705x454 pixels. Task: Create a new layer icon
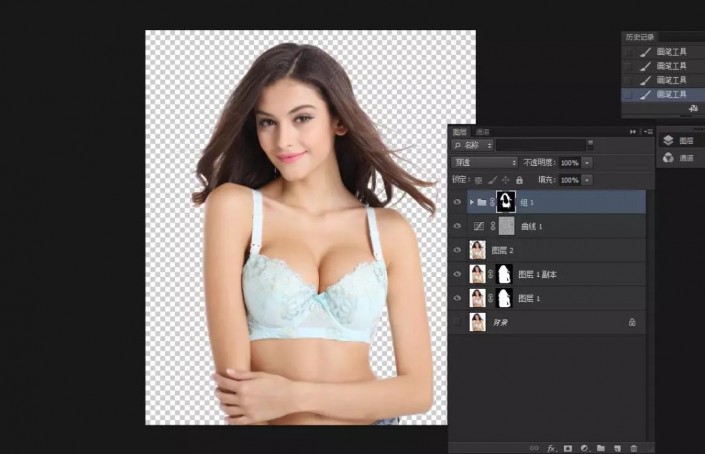pos(617,448)
